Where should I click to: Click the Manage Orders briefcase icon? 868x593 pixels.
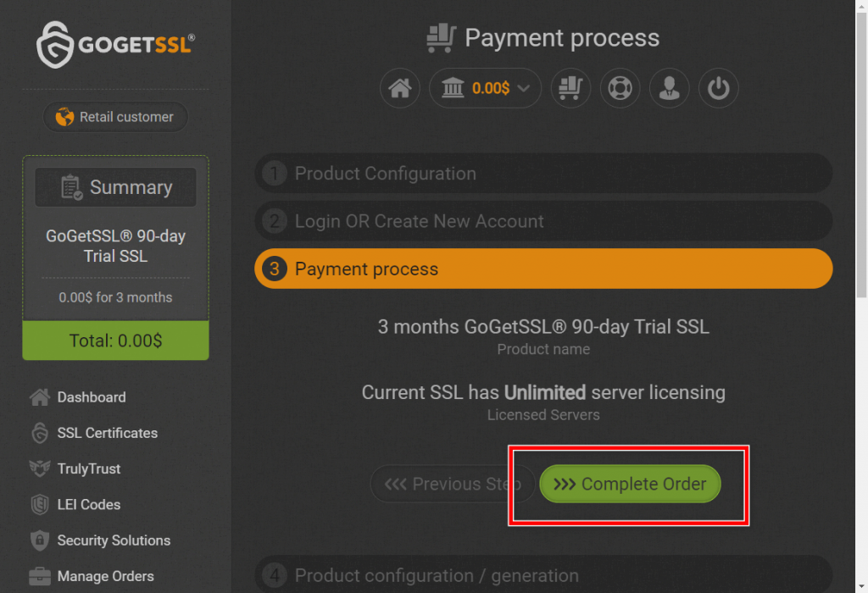40,576
